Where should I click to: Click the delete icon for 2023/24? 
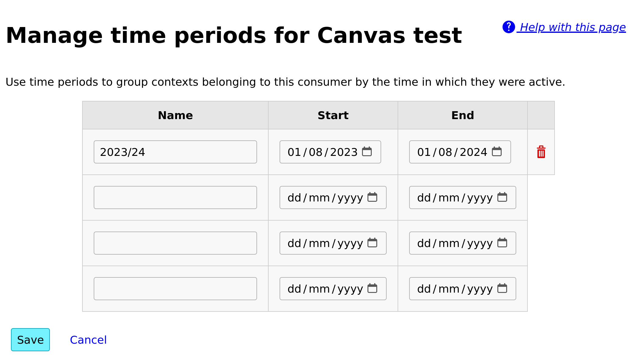point(541,152)
